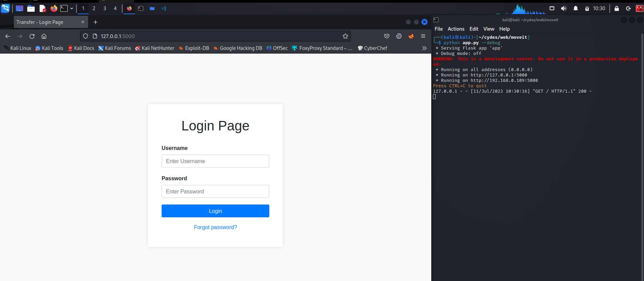This screenshot has height=281, width=644.
Task: Mute sound via the volume tray icon
Action: 564,8
